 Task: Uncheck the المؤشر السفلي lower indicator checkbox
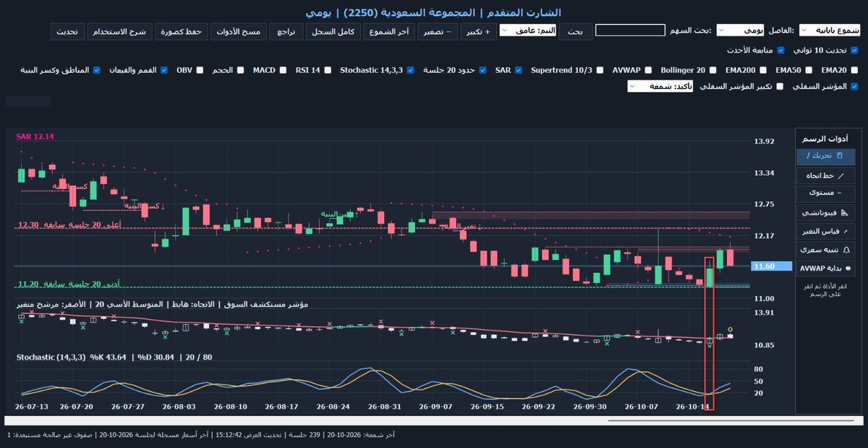coord(855,86)
